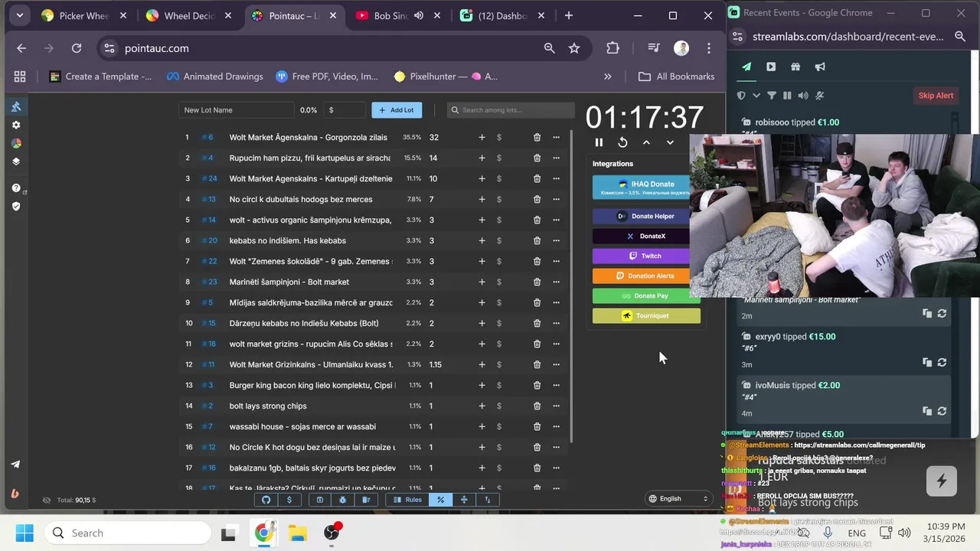
Task: Open the All Bookmarks folder
Action: (676, 77)
